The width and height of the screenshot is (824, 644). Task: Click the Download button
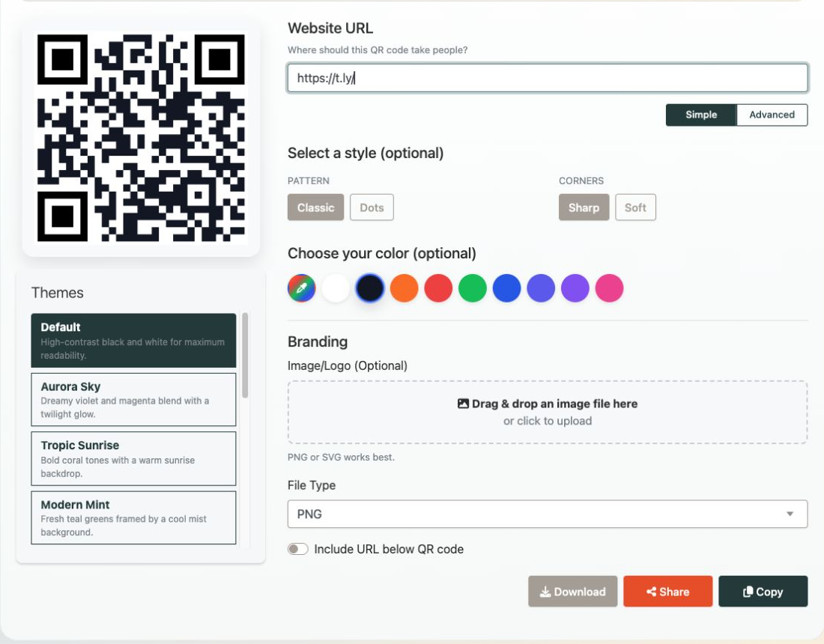click(x=573, y=592)
